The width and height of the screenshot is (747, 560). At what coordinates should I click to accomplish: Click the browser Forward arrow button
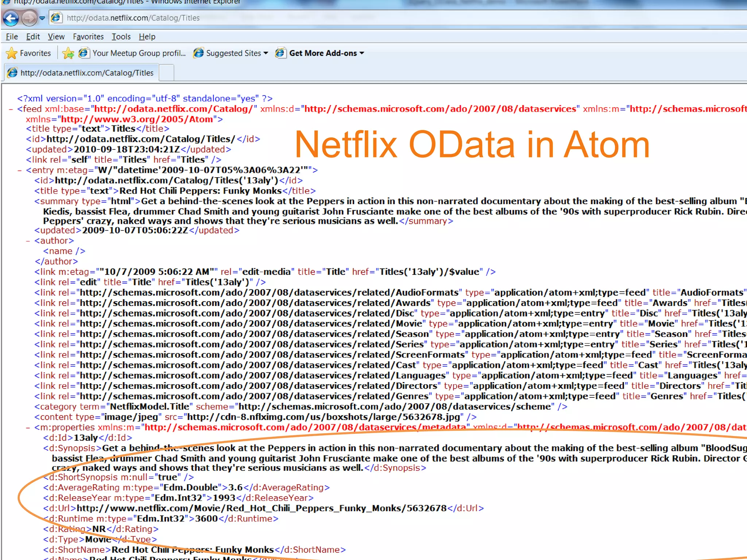coord(29,18)
